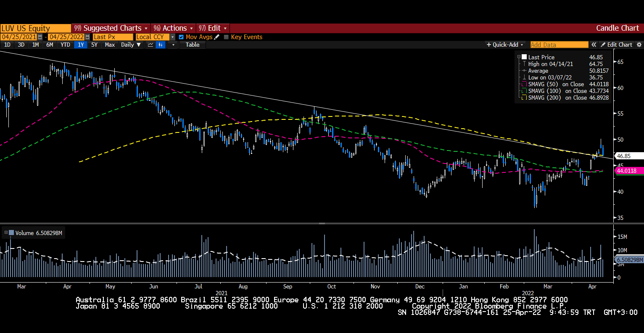Click the SMAVG (200) yellow color swatch
Image resolution: width=644 pixels, height=333 pixels.
pos(524,98)
